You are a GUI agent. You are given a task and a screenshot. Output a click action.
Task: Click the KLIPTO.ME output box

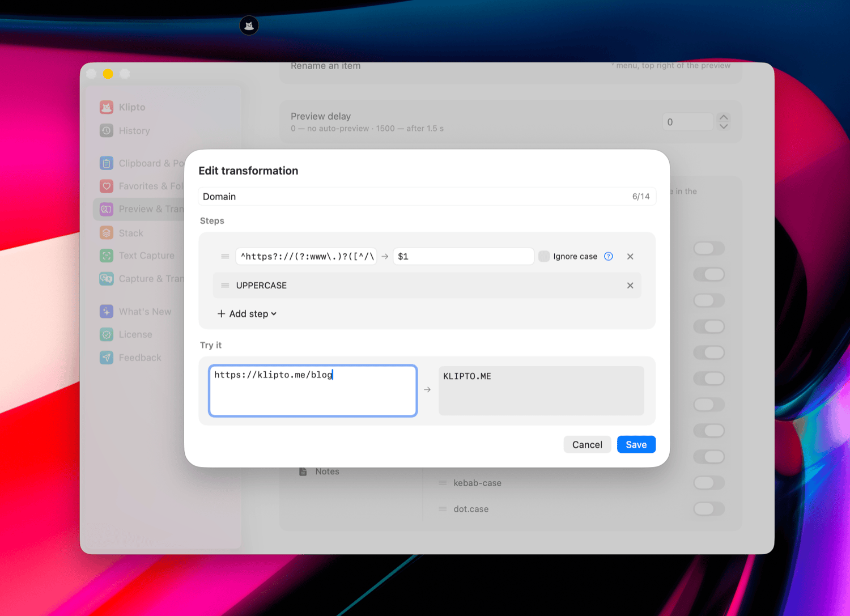tap(541, 390)
